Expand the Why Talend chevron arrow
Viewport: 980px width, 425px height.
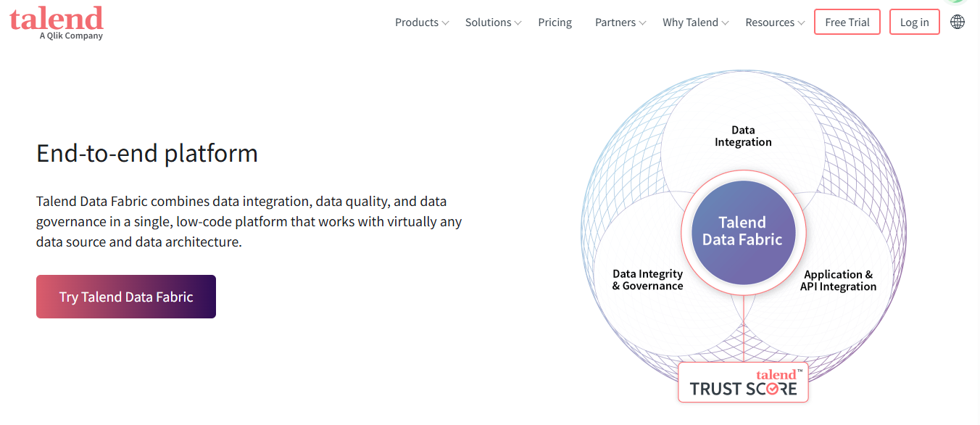point(725,23)
